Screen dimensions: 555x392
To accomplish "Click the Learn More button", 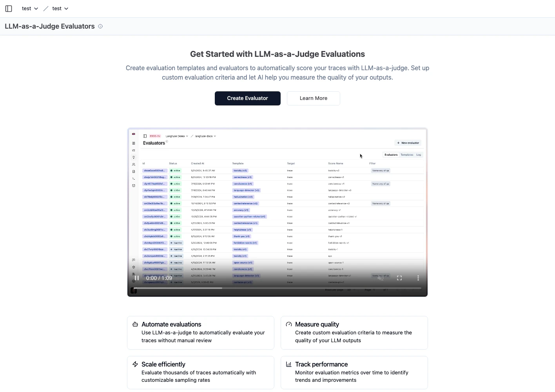I will (313, 98).
